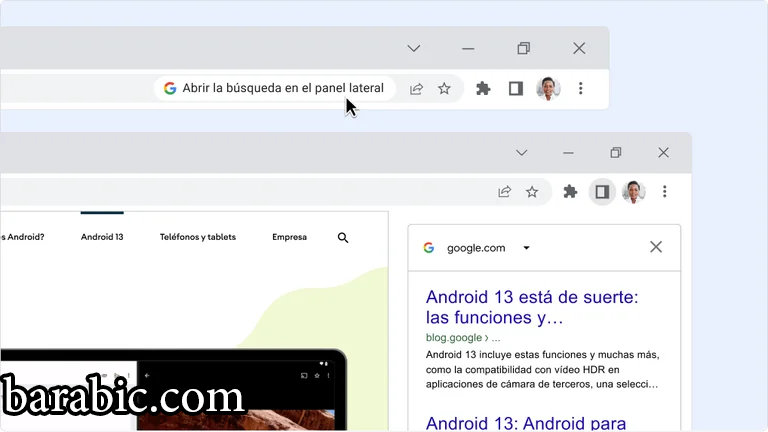The image size is (768, 432).
Task: Open extensions puzzle icon in upper window
Action: 483,88
